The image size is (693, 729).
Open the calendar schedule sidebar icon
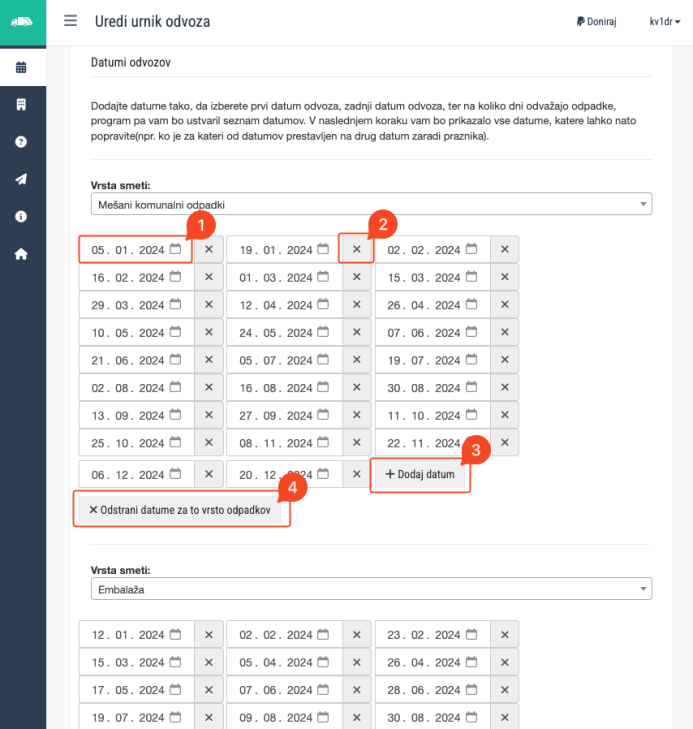21,68
